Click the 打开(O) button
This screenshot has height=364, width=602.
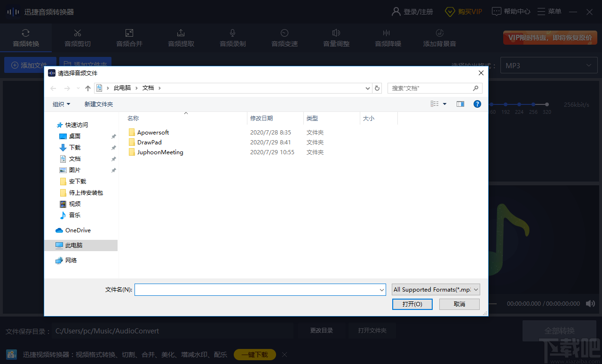click(x=412, y=304)
